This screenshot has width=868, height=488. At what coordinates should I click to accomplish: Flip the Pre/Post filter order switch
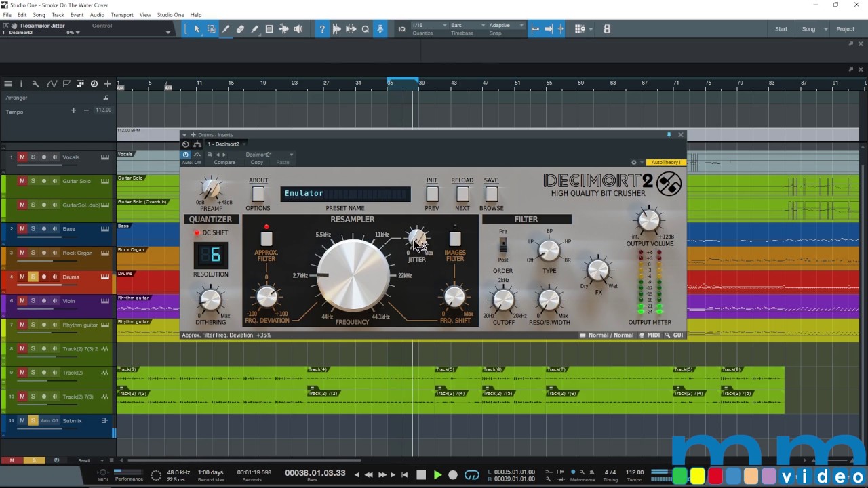(x=503, y=245)
